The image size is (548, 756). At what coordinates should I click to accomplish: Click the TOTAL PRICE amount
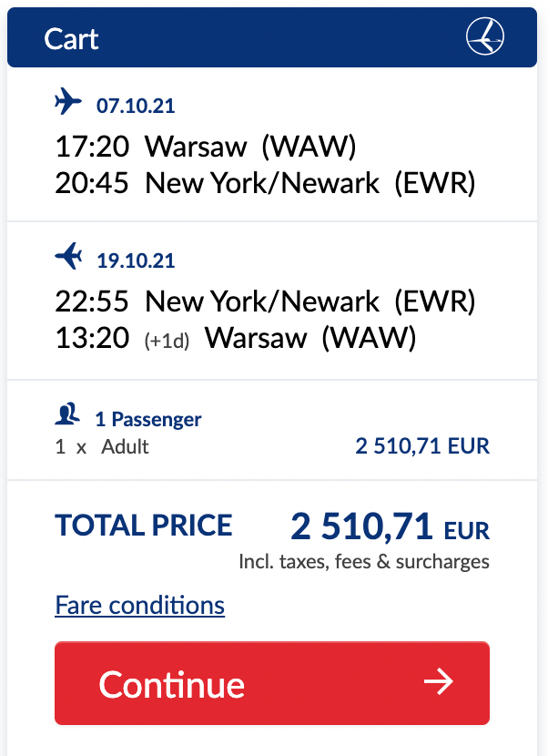[390, 526]
